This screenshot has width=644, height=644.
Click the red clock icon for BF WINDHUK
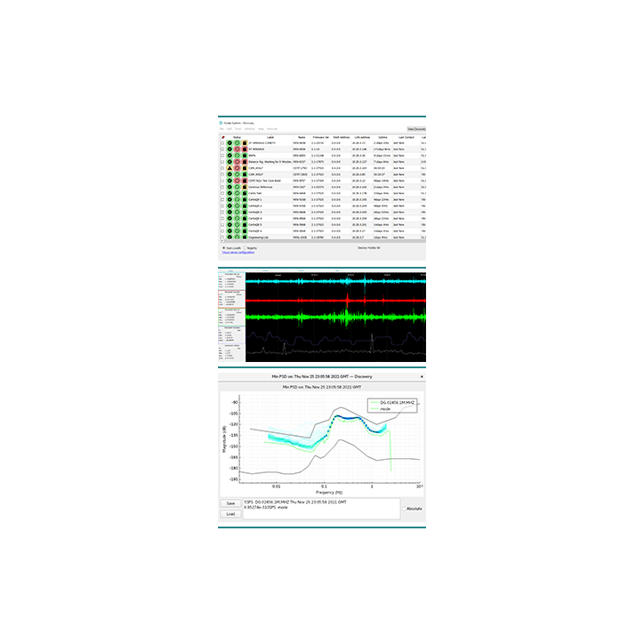(x=237, y=149)
